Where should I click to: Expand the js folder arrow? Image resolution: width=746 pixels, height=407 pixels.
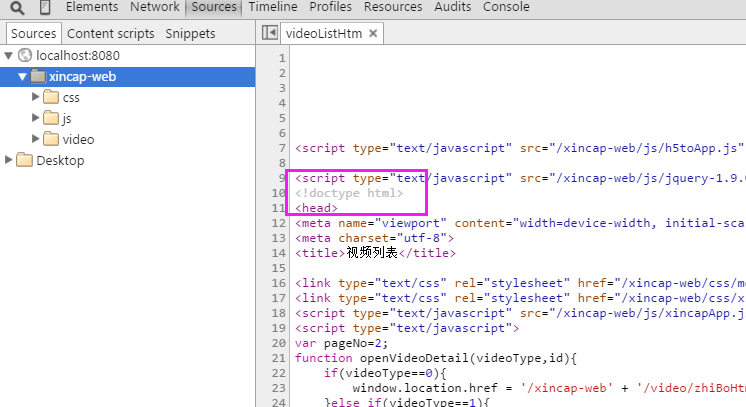click(35, 118)
